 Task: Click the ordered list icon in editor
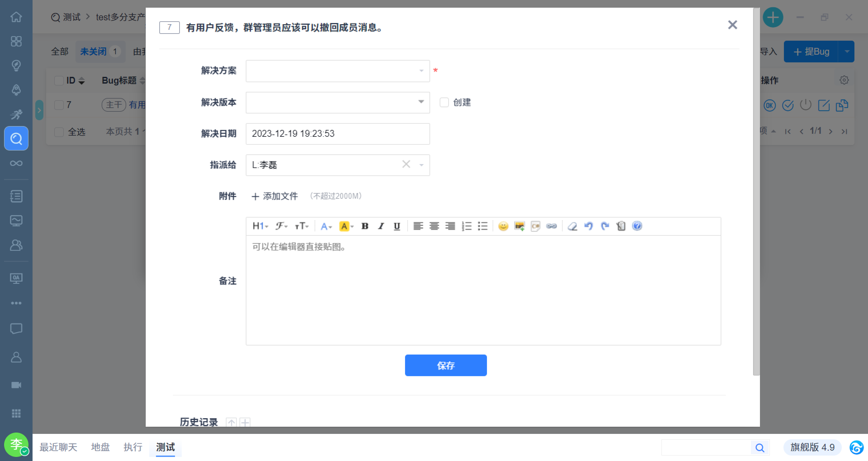pyautogui.click(x=466, y=226)
